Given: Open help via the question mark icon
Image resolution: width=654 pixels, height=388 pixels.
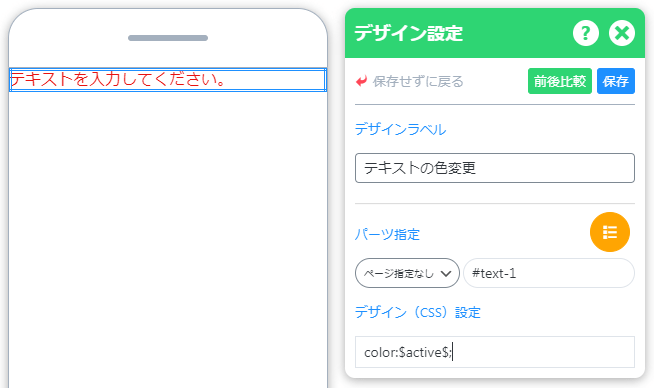Looking at the screenshot, I should click(586, 33).
